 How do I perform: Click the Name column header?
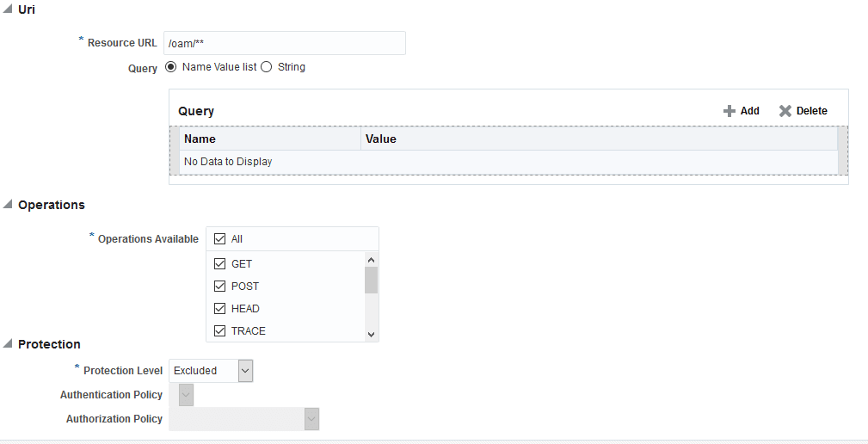269,139
